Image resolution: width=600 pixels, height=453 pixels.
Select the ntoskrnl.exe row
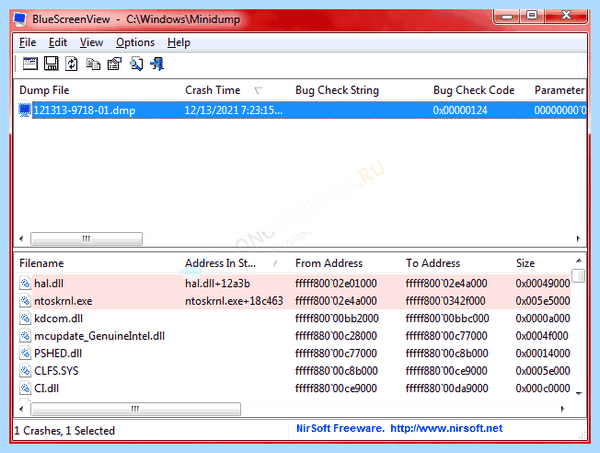(x=295, y=301)
